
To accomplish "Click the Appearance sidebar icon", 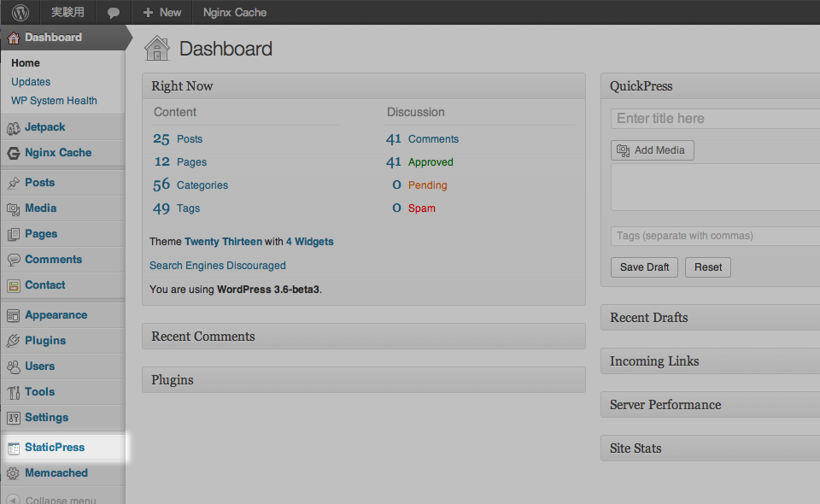I will coord(15,315).
